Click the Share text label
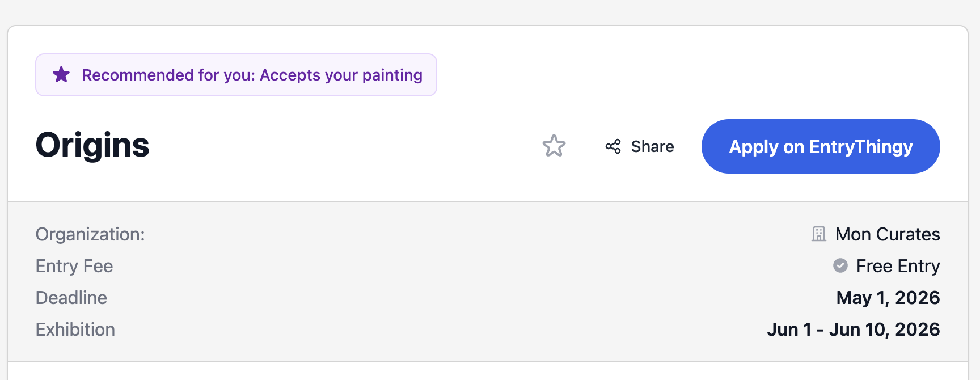980x380 pixels. click(652, 146)
